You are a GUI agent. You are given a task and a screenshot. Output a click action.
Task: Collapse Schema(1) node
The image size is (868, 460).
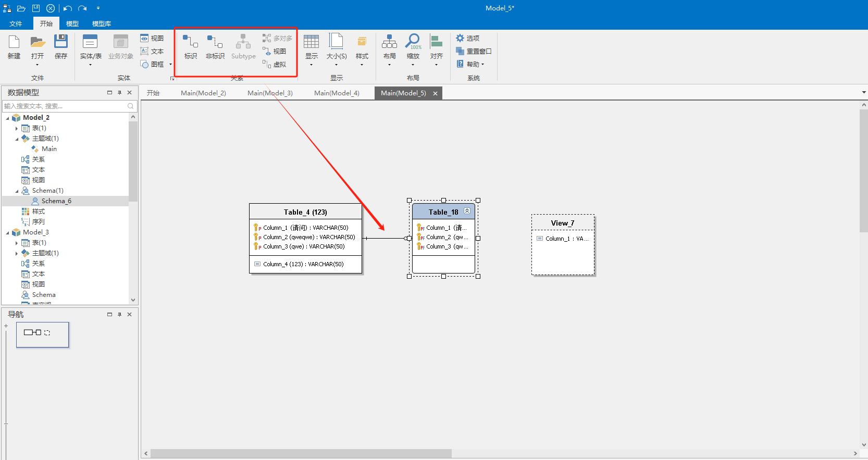click(17, 191)
